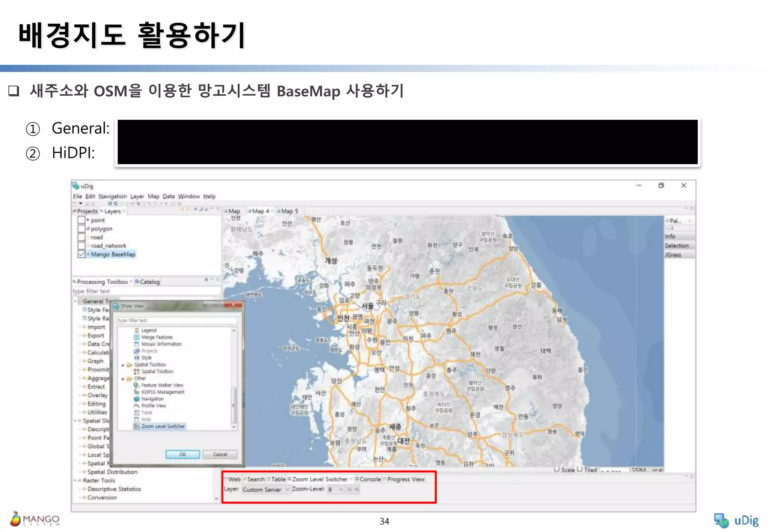Image resolution: width=769 pixels, height=532 pixels.
Task: Toggle visibility of road layer
Action: tap(81, 237)
